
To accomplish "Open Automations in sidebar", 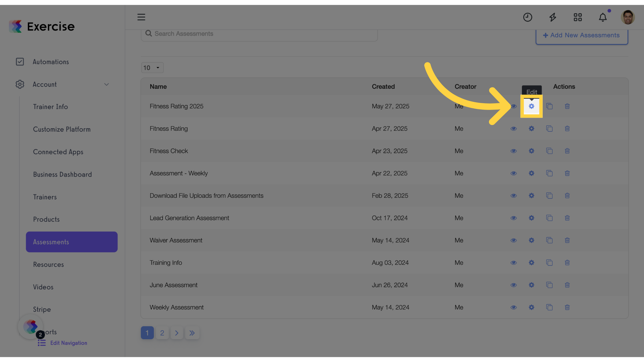I will tap(51, 62).
